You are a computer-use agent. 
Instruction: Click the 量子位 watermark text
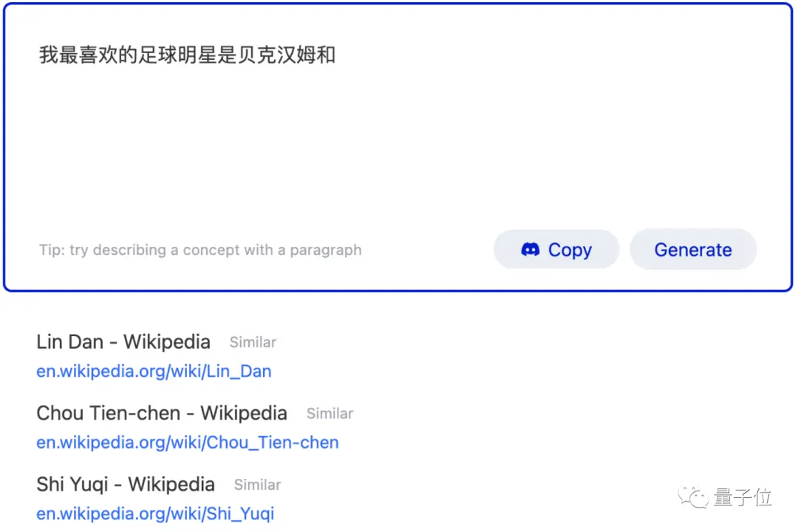pyautogui.click(x=743, y=497)
